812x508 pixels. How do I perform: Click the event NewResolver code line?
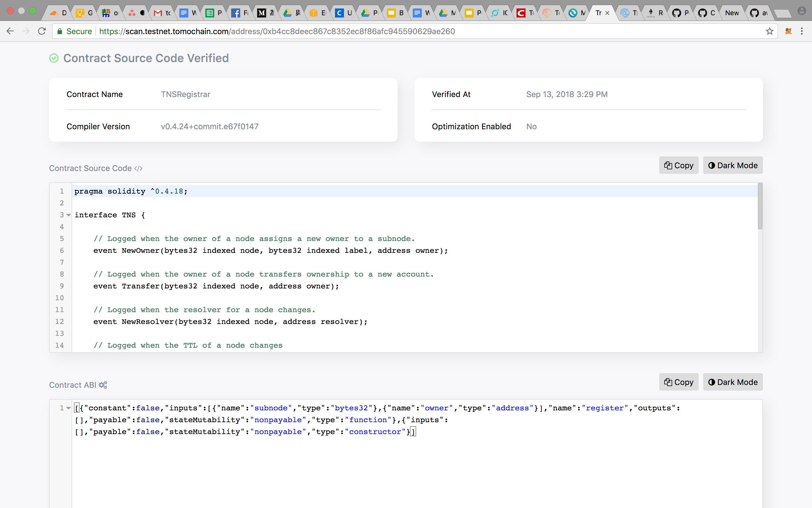(x=230, y=322)
